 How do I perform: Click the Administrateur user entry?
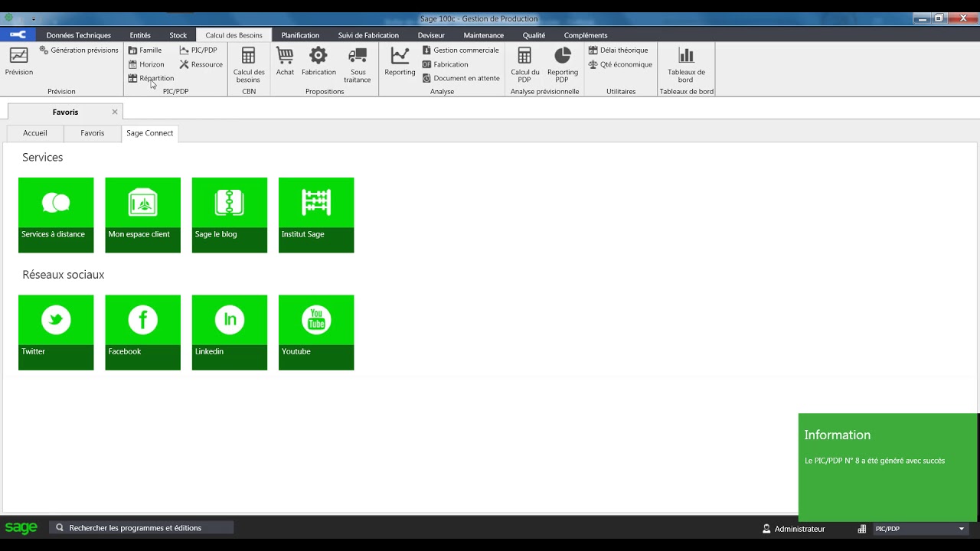794,529
